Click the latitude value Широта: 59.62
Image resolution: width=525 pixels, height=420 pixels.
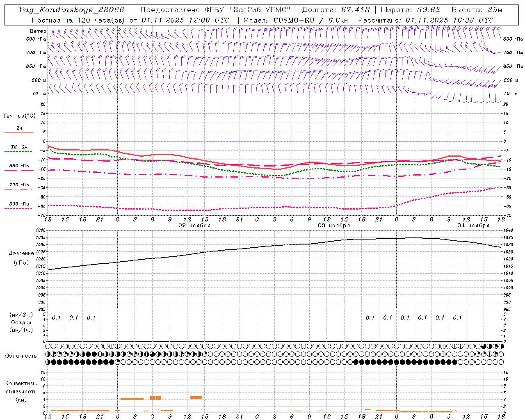point(411,10)
